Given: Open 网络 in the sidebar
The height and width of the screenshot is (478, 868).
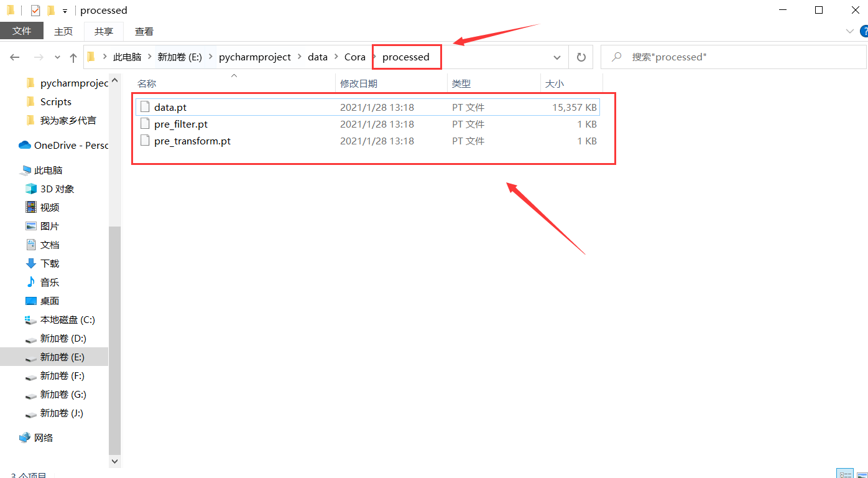Looking at the screenshot, I should 43,438.
